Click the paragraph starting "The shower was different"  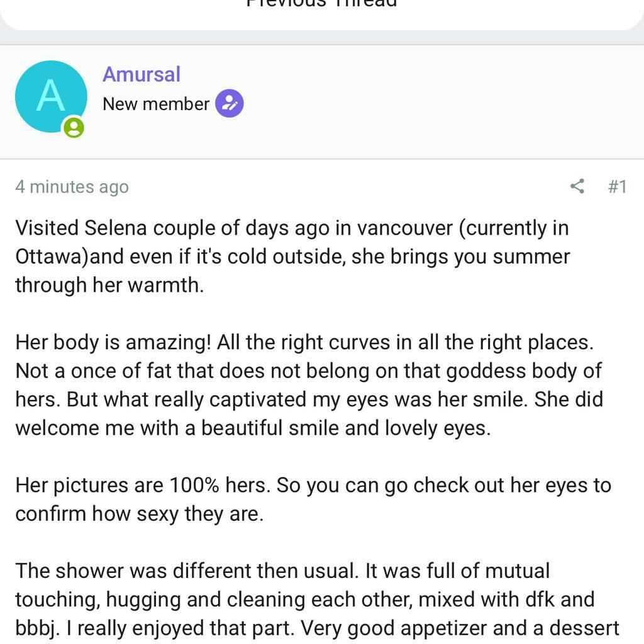(x=317, y=599)
